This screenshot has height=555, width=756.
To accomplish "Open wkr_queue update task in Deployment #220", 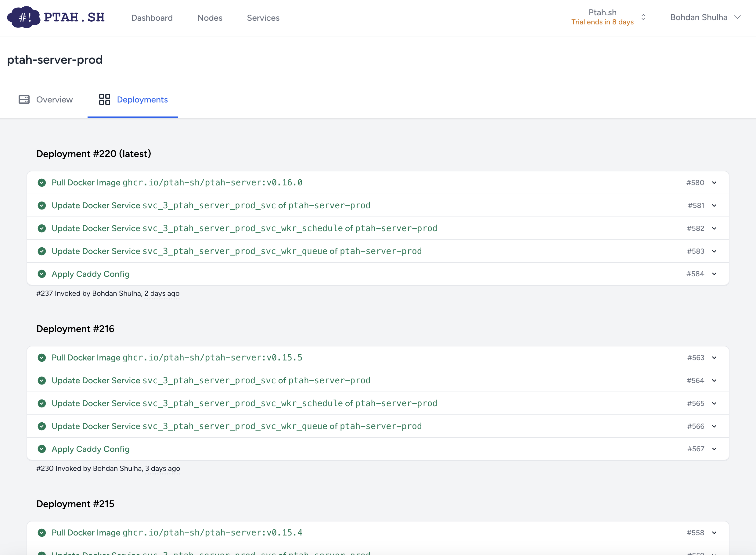I will tap(378, 251).
